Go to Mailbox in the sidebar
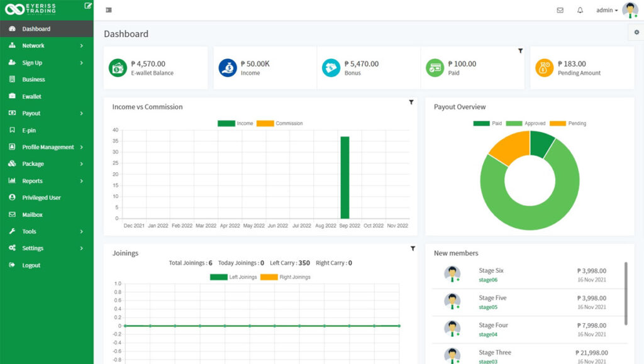This screenshot has width=644, height=364. pyautogui.click(x=32, y=215)
